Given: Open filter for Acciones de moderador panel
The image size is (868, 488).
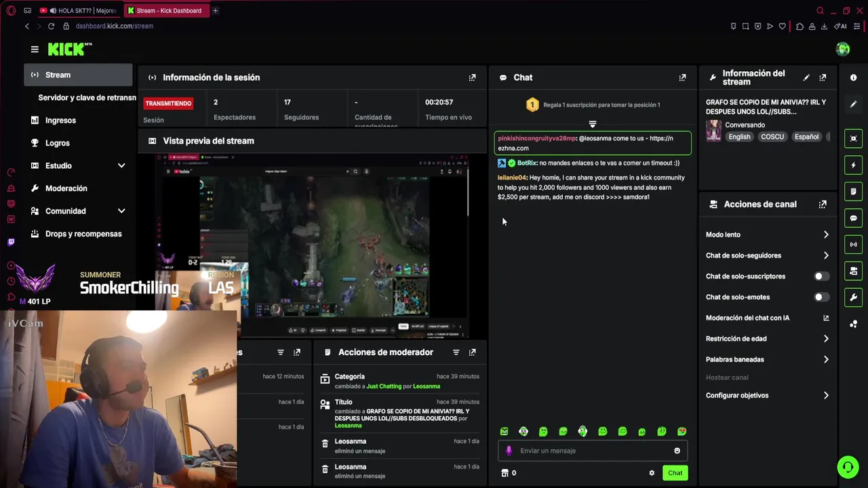Looking at the screenshot, I should (456, 352).
